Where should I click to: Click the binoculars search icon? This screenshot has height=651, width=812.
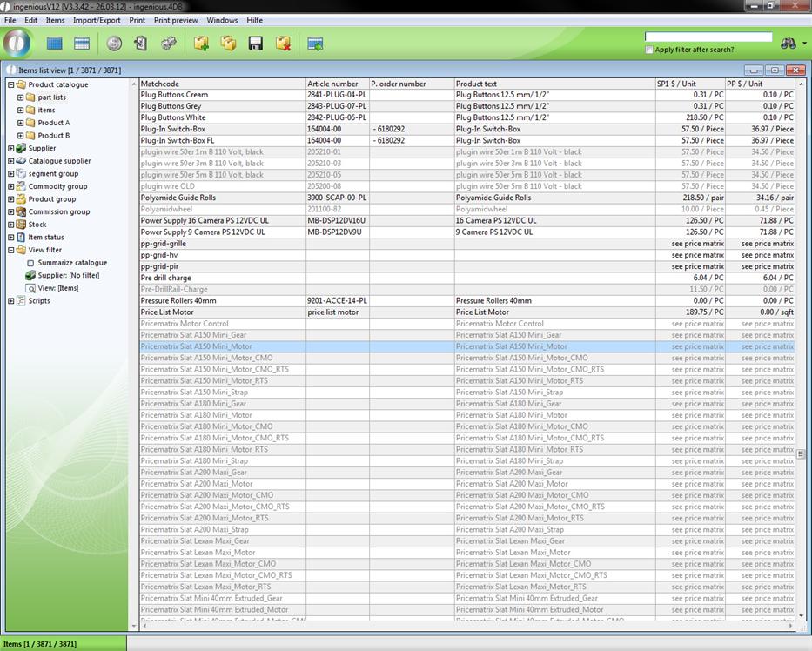tap(789, 43)
